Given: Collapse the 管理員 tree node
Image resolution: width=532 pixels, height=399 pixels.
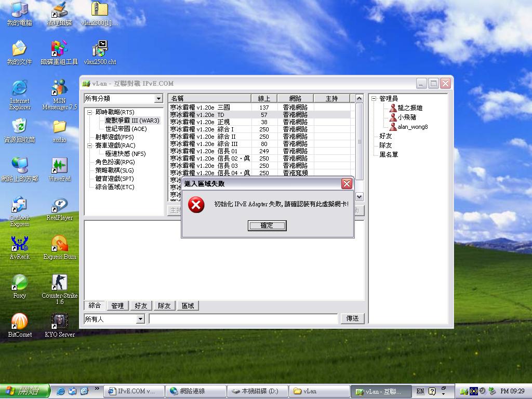Looking at the screenshot, I should pyautogui.click(x=374, y=99).
